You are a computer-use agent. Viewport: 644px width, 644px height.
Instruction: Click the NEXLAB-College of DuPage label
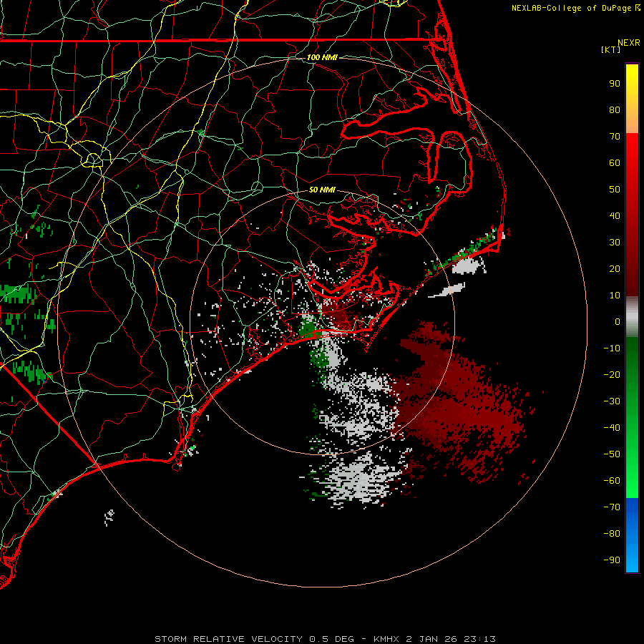point(571,8)
